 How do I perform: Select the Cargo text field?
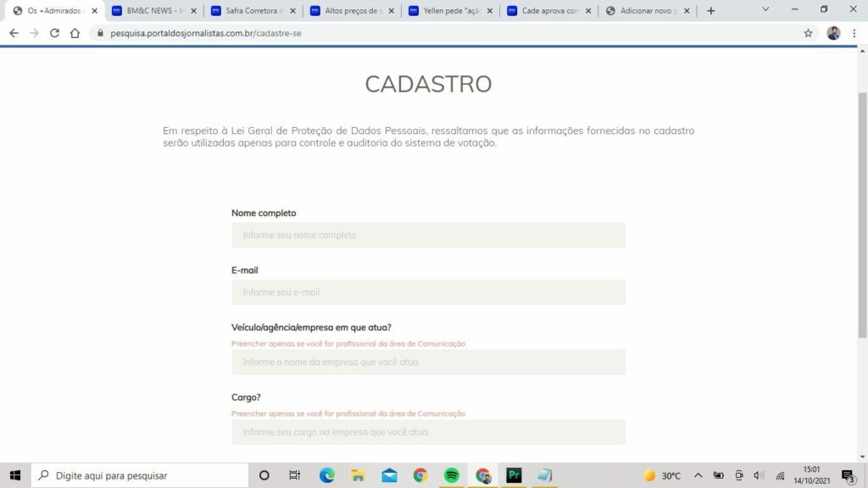428,432
